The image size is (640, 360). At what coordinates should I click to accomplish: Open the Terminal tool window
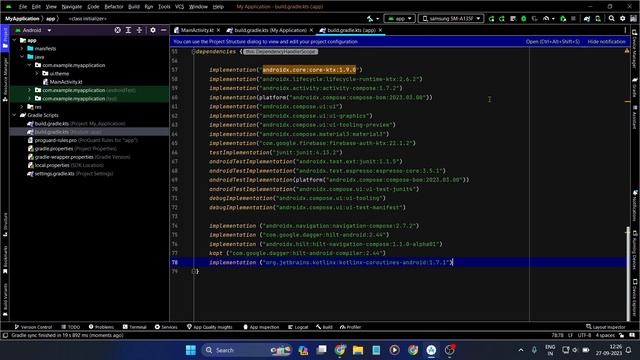135,327
